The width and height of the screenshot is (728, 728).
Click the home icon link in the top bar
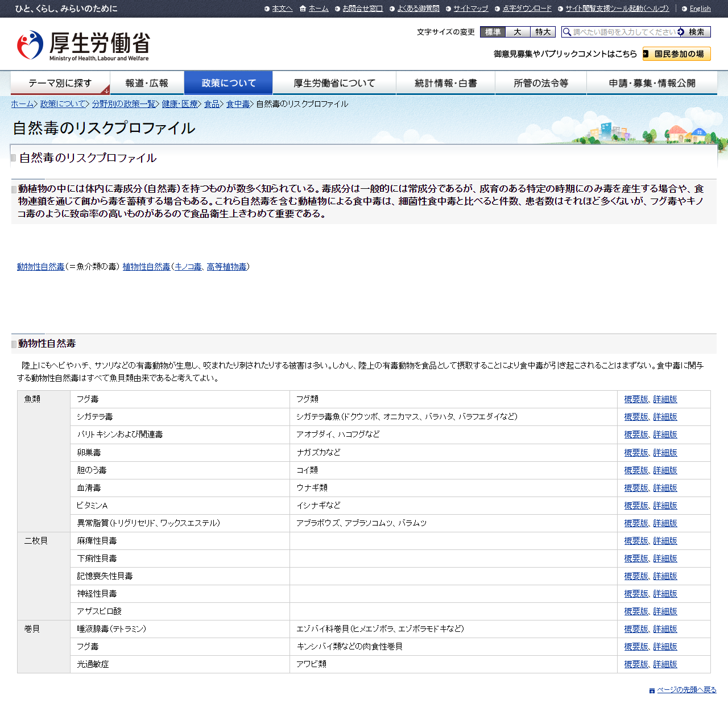pyautogui.click(x=303, y=9)
